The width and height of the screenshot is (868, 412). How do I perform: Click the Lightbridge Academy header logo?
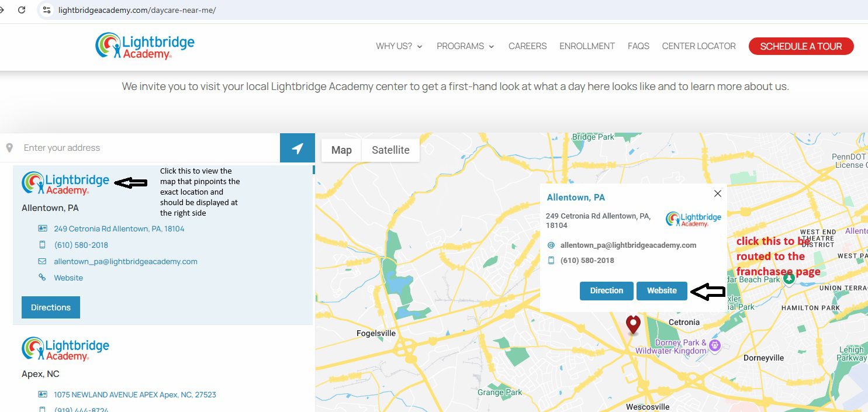click(x=145, y=46)
